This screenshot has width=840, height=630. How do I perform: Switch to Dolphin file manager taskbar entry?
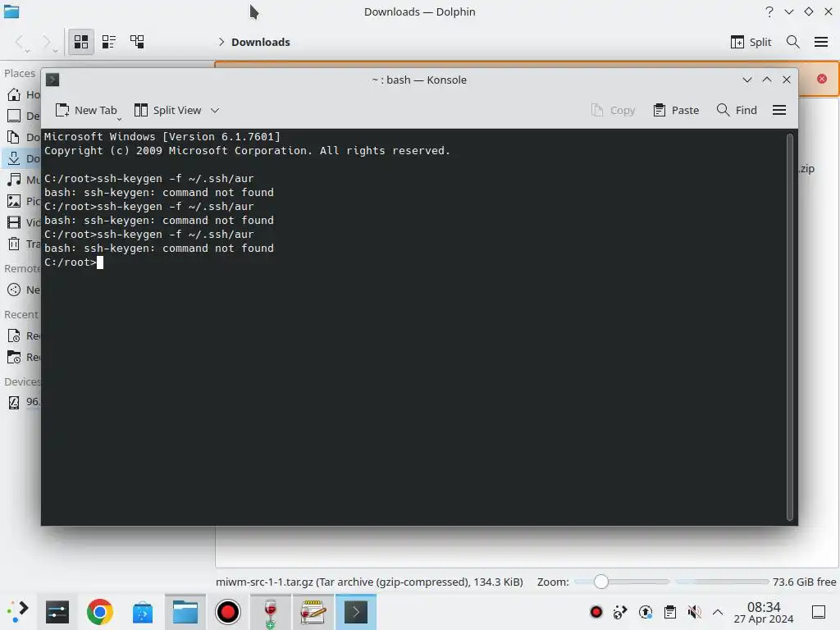(185, 612)
